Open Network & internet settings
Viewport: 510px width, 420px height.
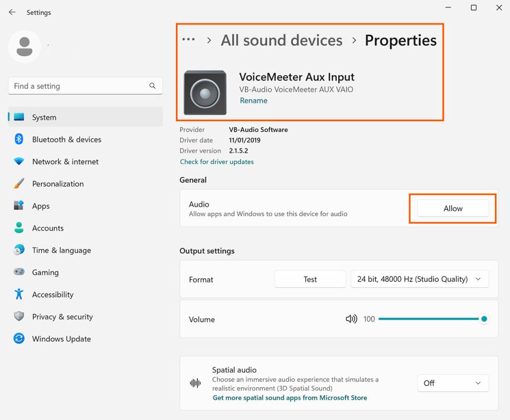(x=65, y=161)
